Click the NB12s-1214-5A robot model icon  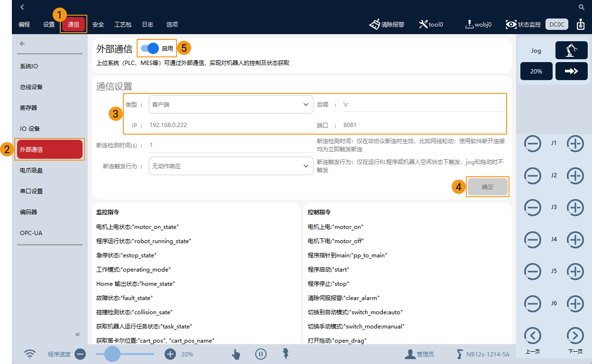point(459,354)
